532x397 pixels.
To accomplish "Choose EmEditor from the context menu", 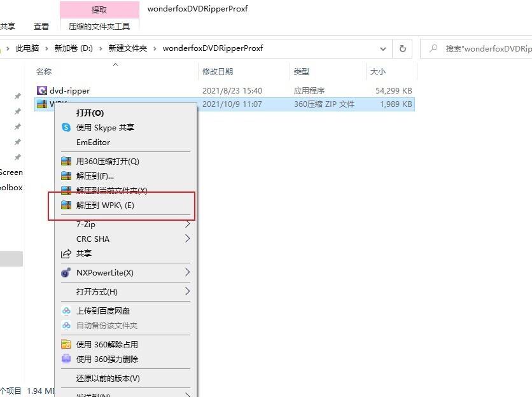I will coord(93,143).
